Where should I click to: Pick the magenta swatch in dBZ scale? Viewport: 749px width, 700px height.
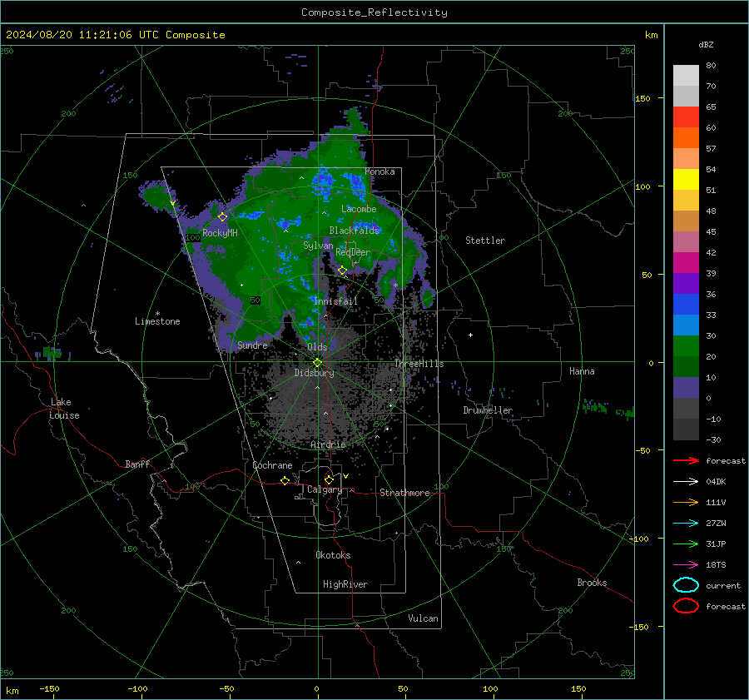point(686,262)
